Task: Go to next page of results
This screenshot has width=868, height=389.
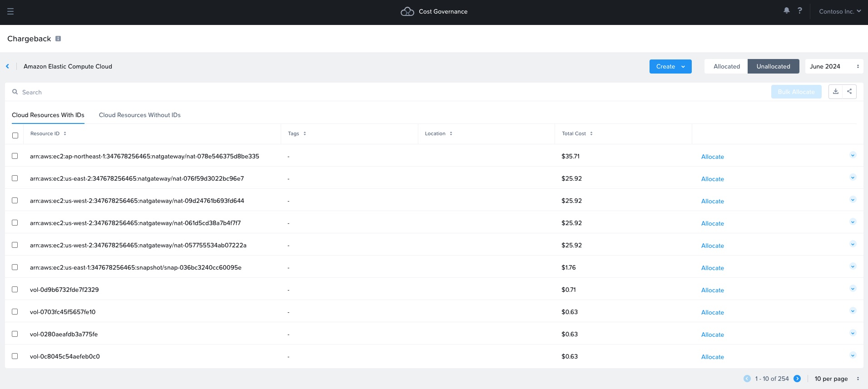Action: point(797,379)
